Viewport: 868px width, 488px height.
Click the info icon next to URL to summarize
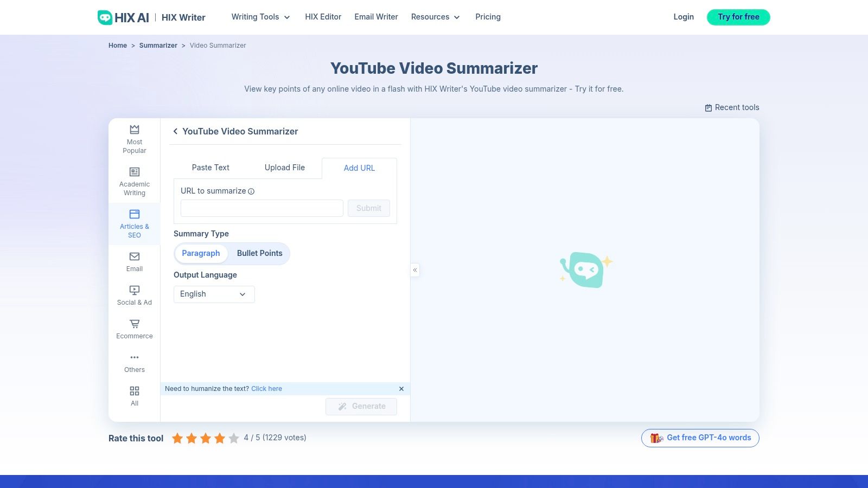(x=251, y=191)
